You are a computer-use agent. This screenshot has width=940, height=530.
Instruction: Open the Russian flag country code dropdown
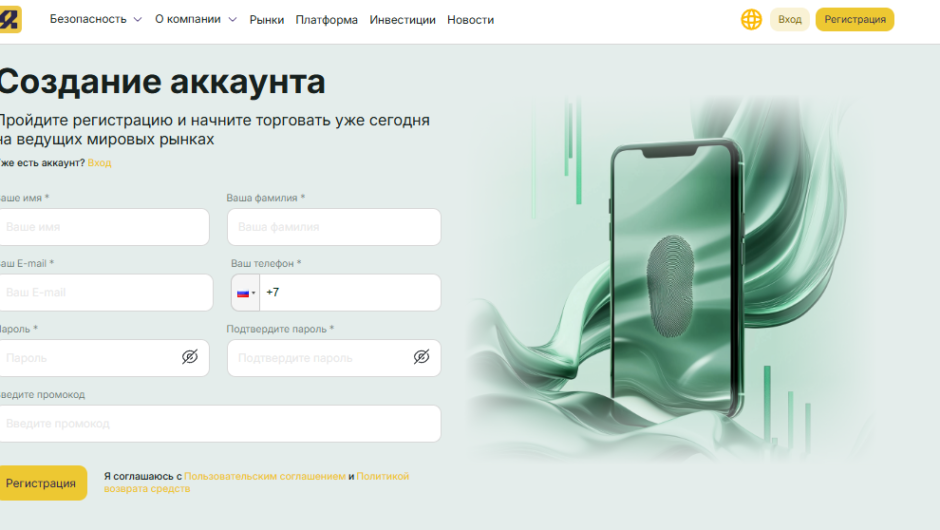click(x=246, y=293)
